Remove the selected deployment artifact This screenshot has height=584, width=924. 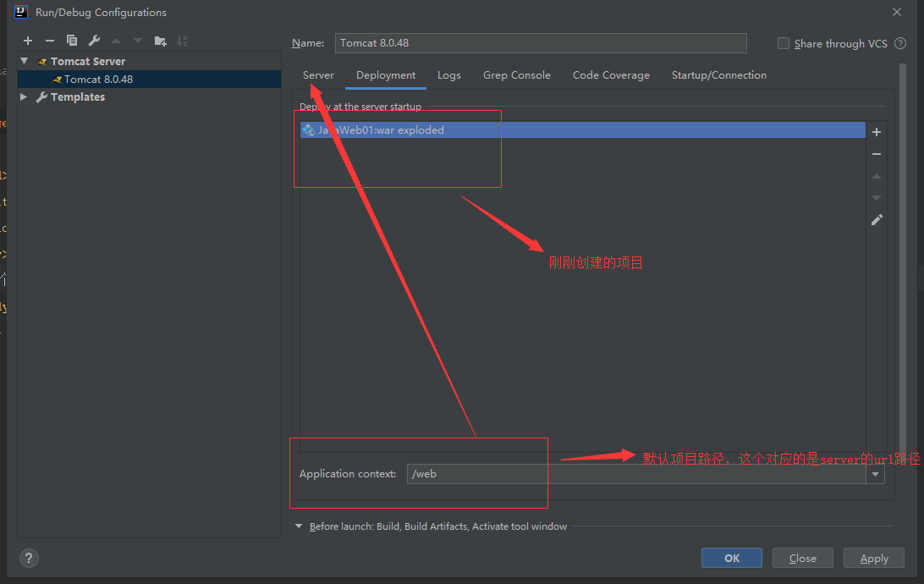pos(877,154)
